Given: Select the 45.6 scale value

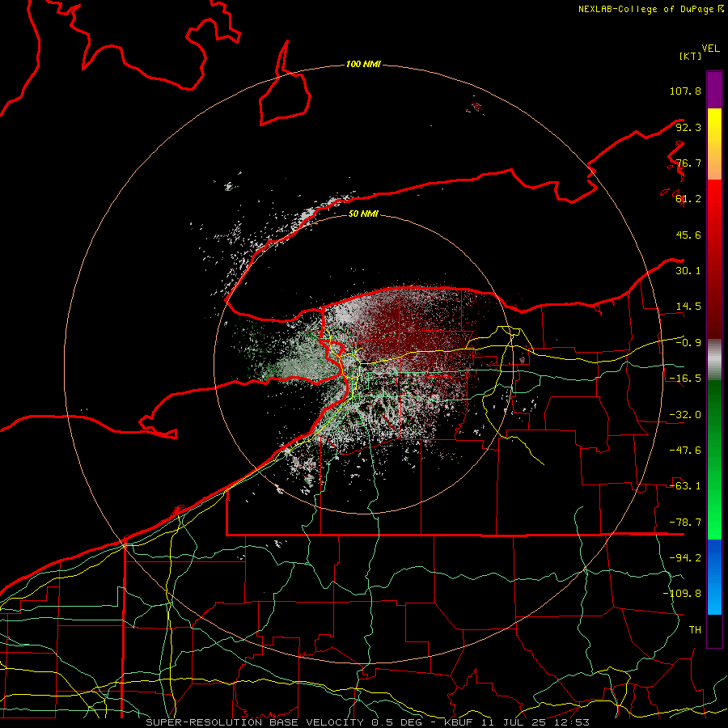Looking at the screenshot, I should [688, 235].
